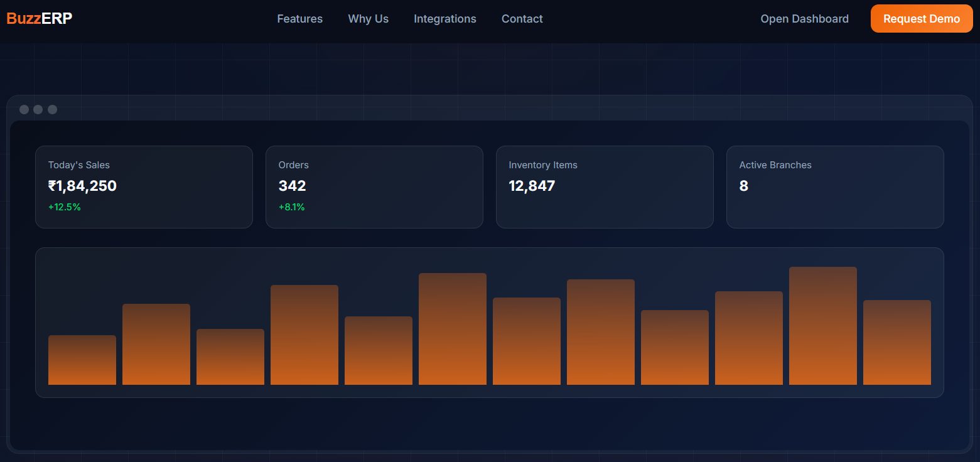Click the ₹1,84,250 sales figure
This screenshot has width=980, height=462.
click(x=82, y=186)
